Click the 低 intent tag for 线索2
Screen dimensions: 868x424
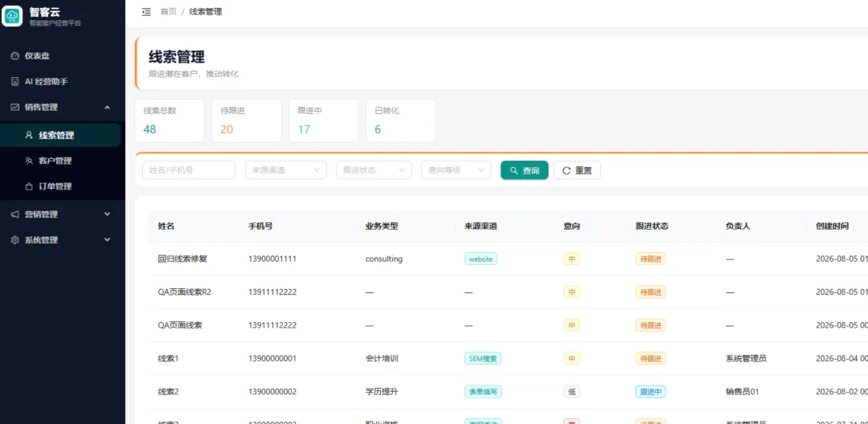click(572, 391)
